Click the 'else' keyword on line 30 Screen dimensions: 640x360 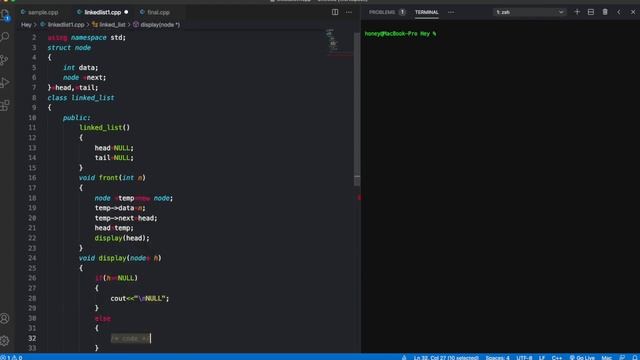102,318
